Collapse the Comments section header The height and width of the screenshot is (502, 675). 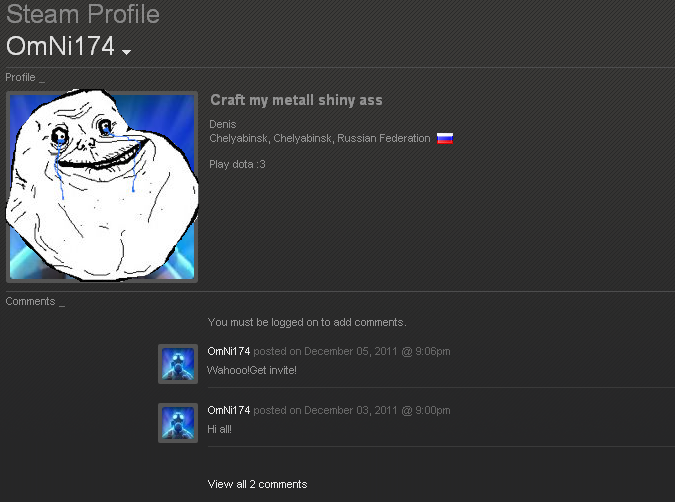(x=35, y=301)
